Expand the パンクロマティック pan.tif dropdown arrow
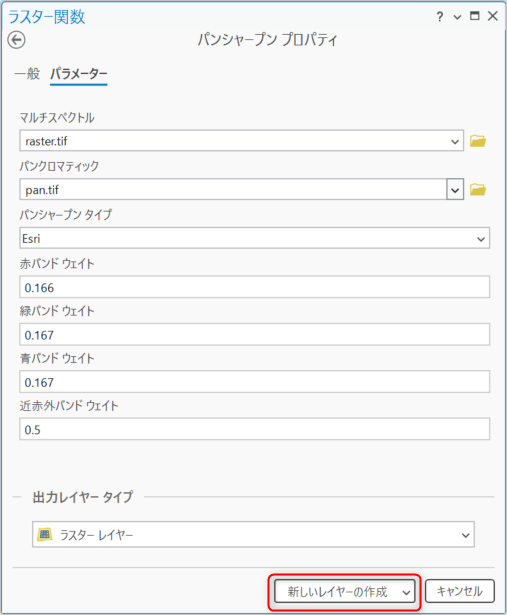 (455, 190)
